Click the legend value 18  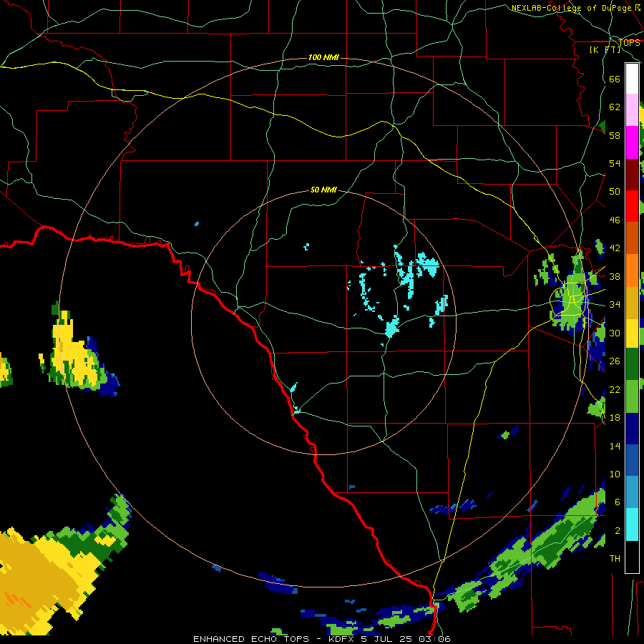(x=615, y=418)
